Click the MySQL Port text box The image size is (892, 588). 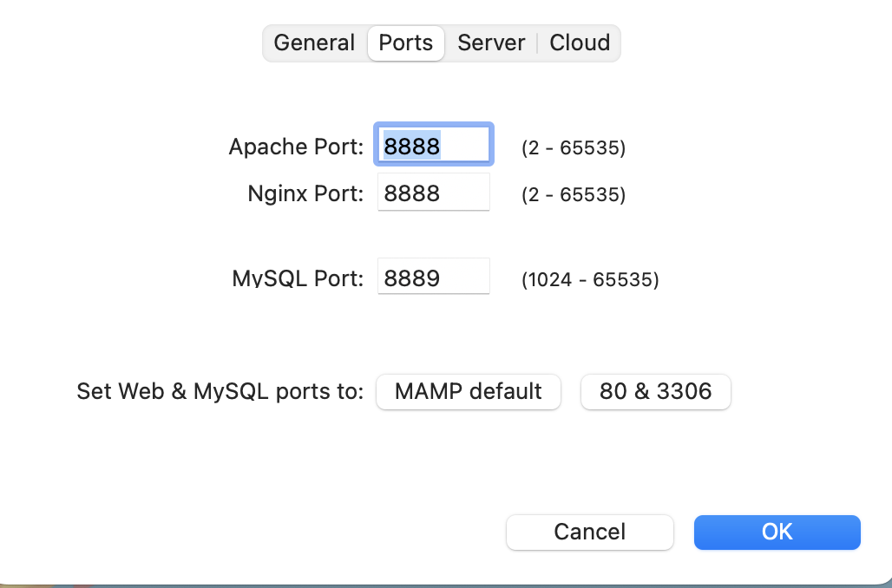click(x=433, y=277)
